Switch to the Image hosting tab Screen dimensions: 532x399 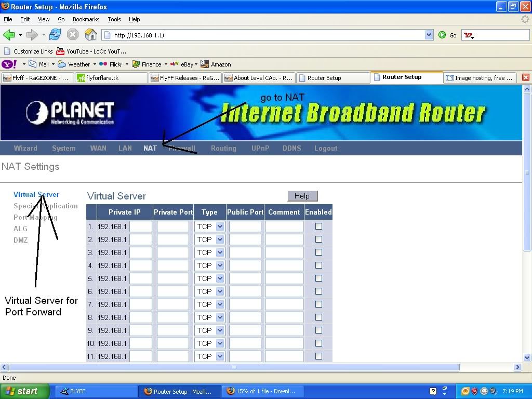coord(480,78)
